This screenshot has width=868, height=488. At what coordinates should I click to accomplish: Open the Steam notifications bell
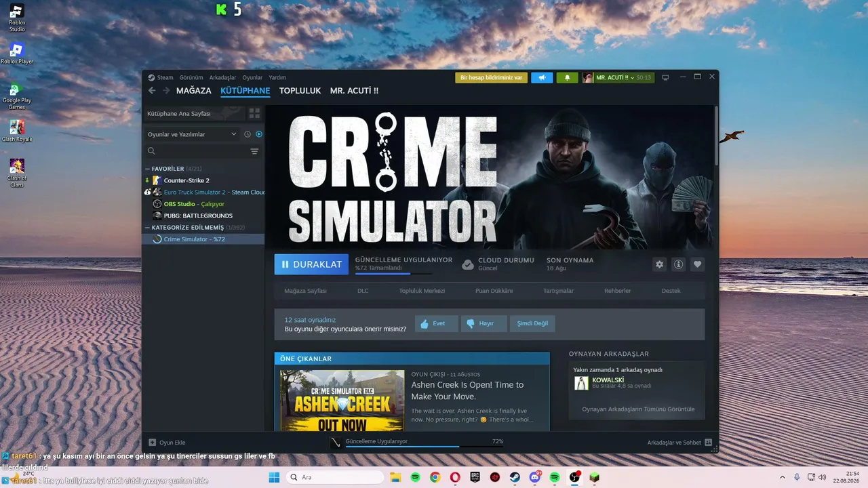(568, 77)
